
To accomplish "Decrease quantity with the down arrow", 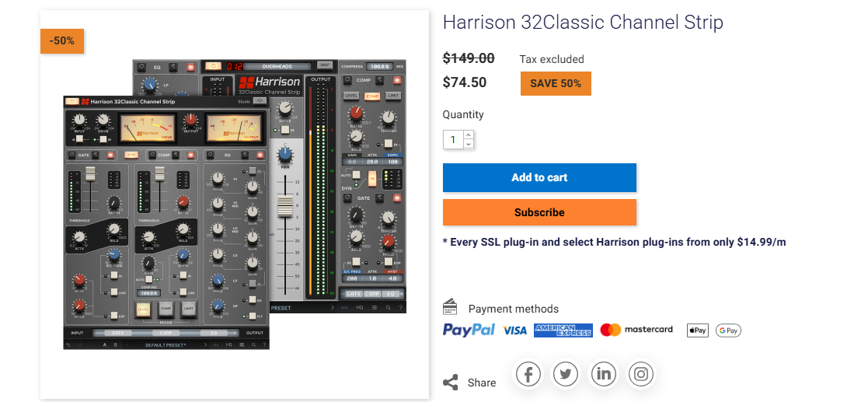I will (469, 144).
